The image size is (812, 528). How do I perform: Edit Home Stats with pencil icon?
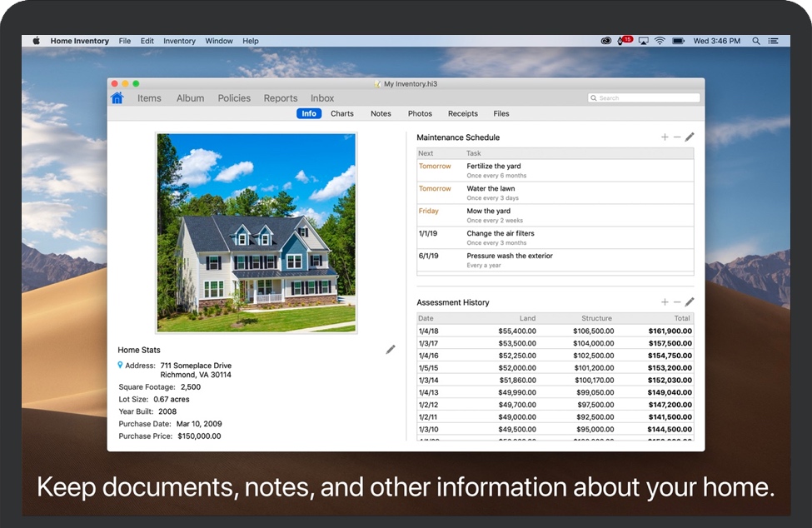tap(391, 350)
